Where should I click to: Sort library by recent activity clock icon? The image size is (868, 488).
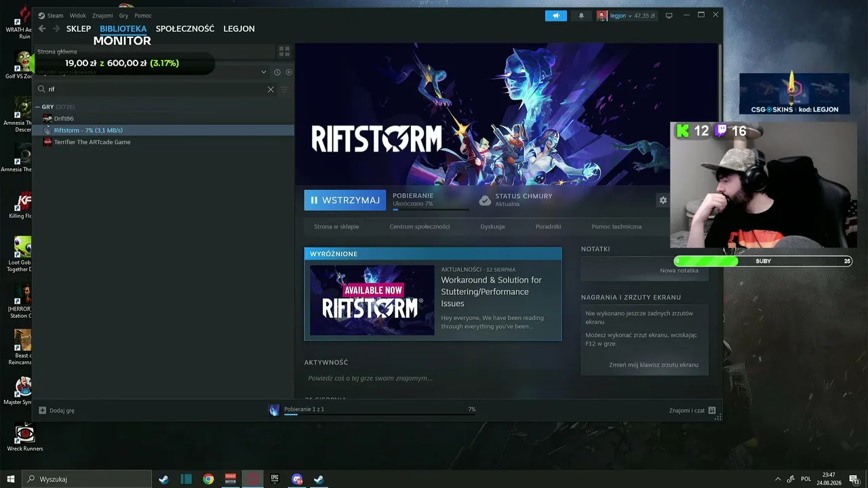[x=277, y=72]
